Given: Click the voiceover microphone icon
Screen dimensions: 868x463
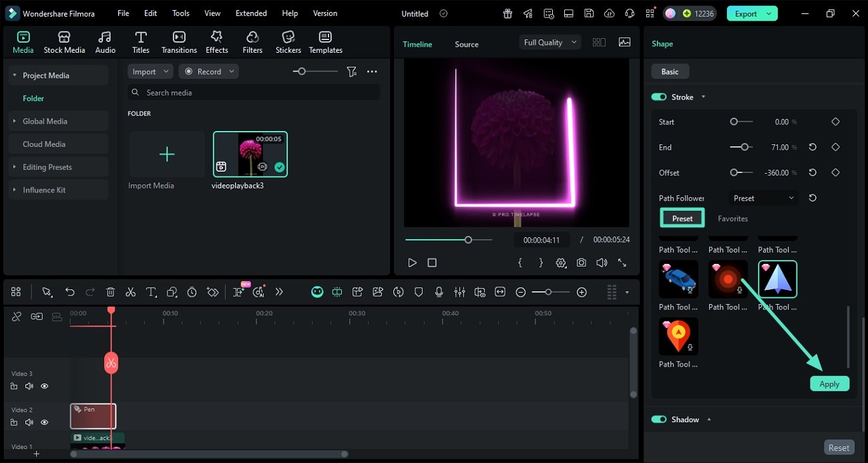Looking at the screenshot, I should point(439,292).
